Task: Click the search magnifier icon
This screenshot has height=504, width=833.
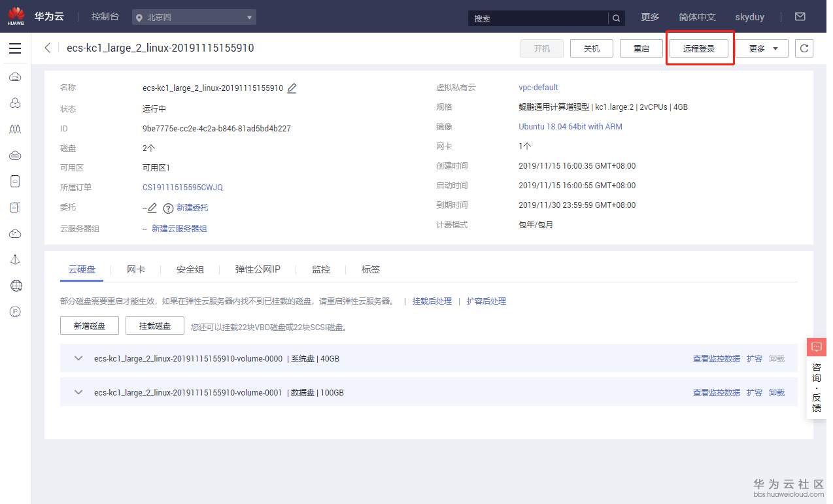Action: (616, 18)
